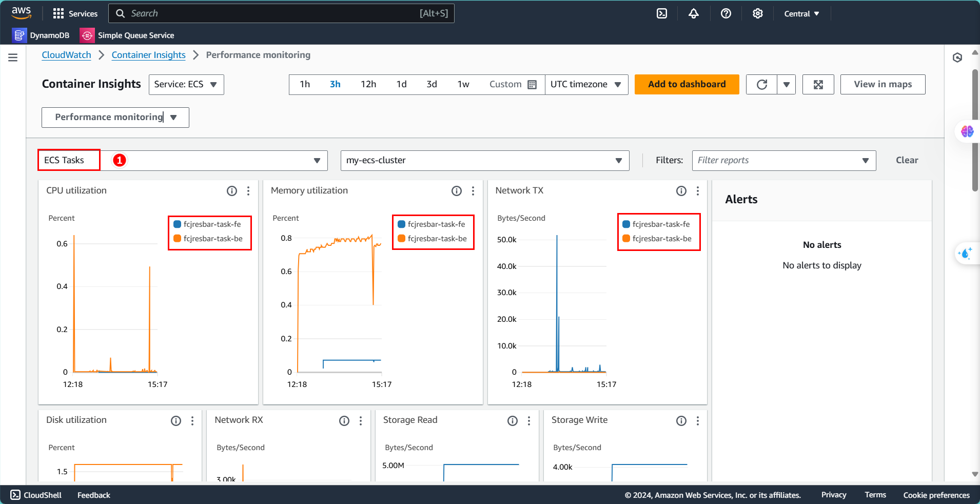The height and width of the screenshot is (504, 980).
Task: Open CPU utilization widget actions menu
Action: click(248, 191)
